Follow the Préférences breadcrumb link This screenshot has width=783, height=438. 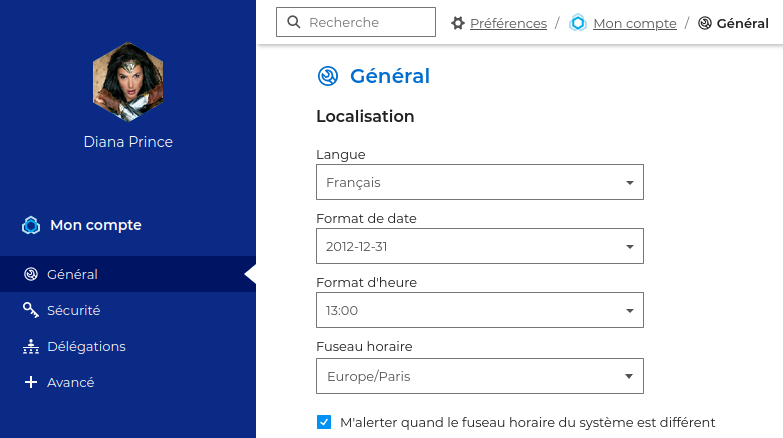click(508, 23)
